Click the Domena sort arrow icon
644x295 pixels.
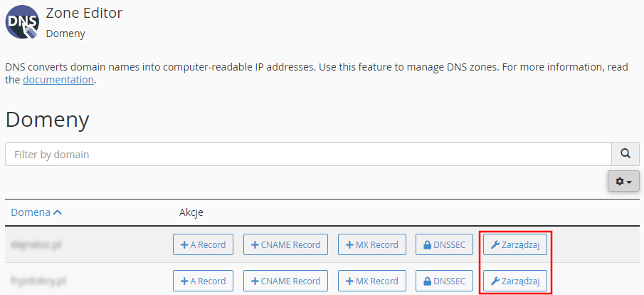(x=58, y=212)
